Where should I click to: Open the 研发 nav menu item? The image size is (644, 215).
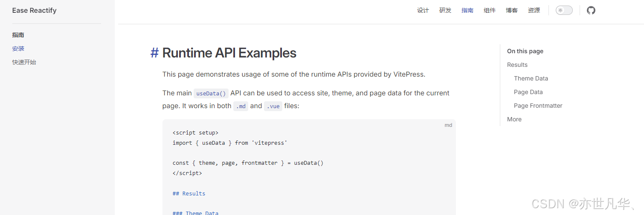(x=445, y=10)
